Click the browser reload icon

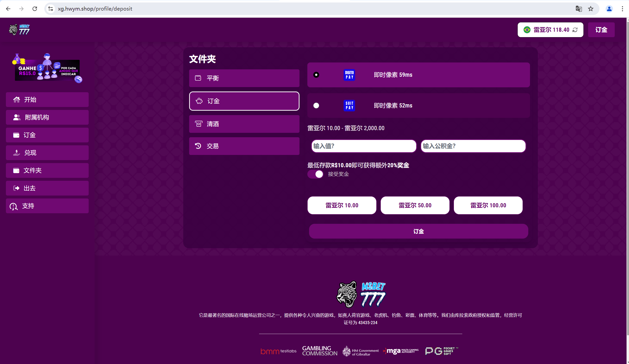35,9
